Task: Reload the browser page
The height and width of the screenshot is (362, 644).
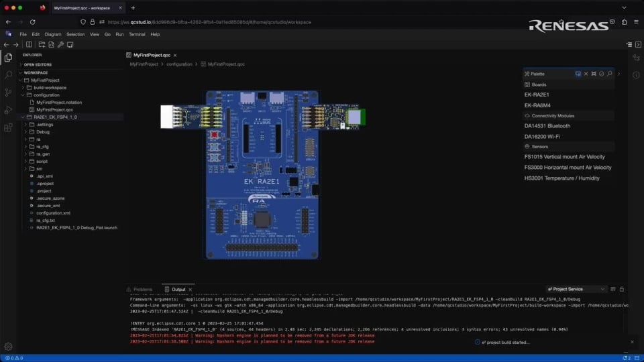Action: [32, 22]
